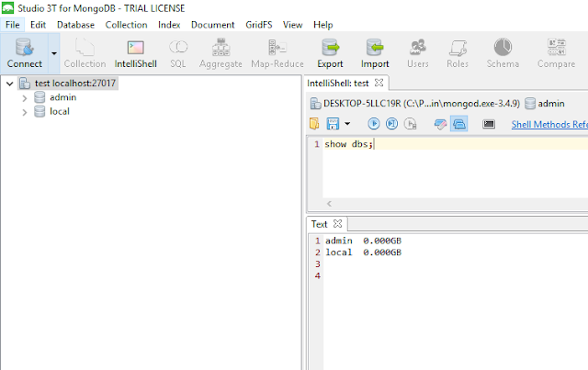The image size is (588, 370).
Task: Open the Database menu
Action: click(75, 25)
